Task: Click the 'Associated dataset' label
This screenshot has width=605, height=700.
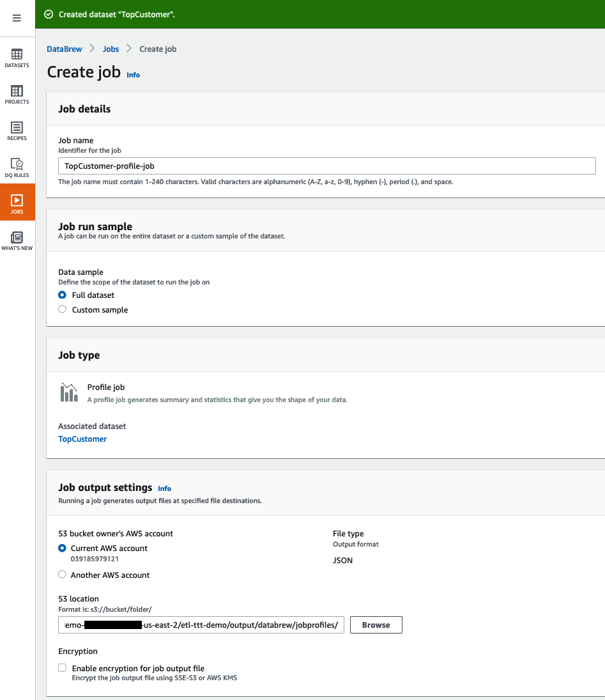Action: 92,426
